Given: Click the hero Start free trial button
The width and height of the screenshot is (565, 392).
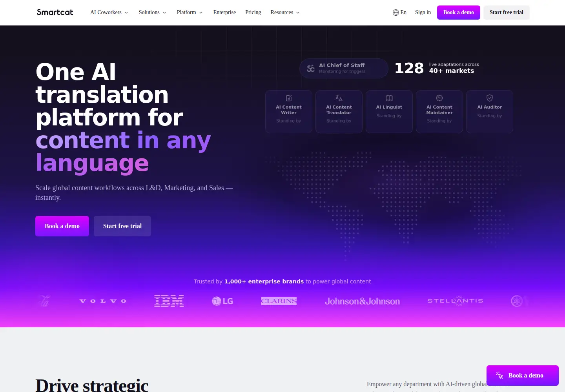Looking at the screenshot, I should pyautogui.click(x=122, y=226).
